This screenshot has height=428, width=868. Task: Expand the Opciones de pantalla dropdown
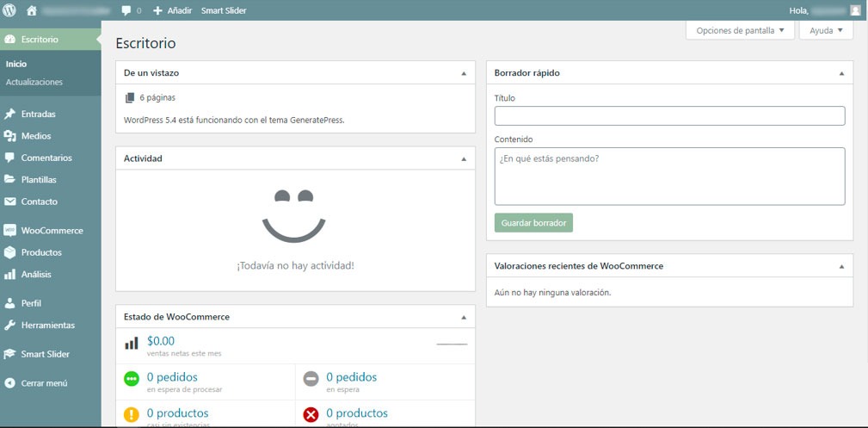coord(740,30)
